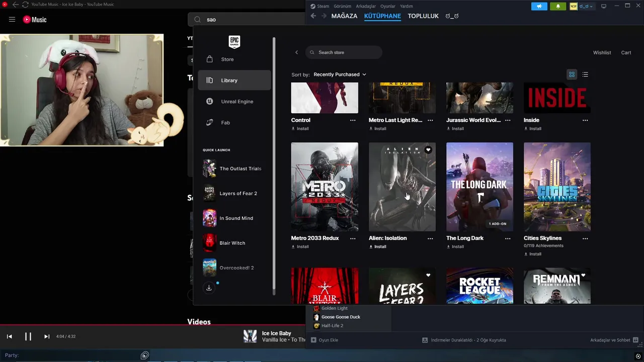The image size is (644, 362).
Task: Open the Epic Cart link
Action: (626, 52)
